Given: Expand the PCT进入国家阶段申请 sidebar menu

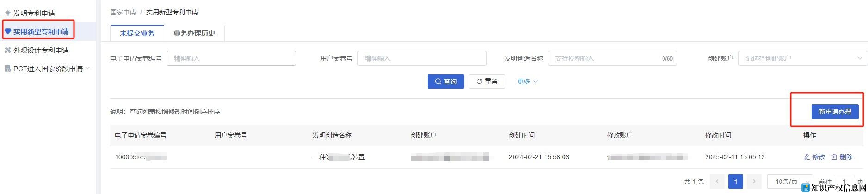Looking at the screenshot, I should [87, 69].
